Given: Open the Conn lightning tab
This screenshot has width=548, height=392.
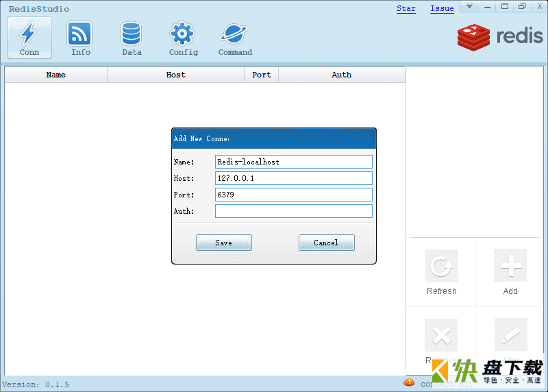Looking at the screenshot, I should tap(29, 38).
